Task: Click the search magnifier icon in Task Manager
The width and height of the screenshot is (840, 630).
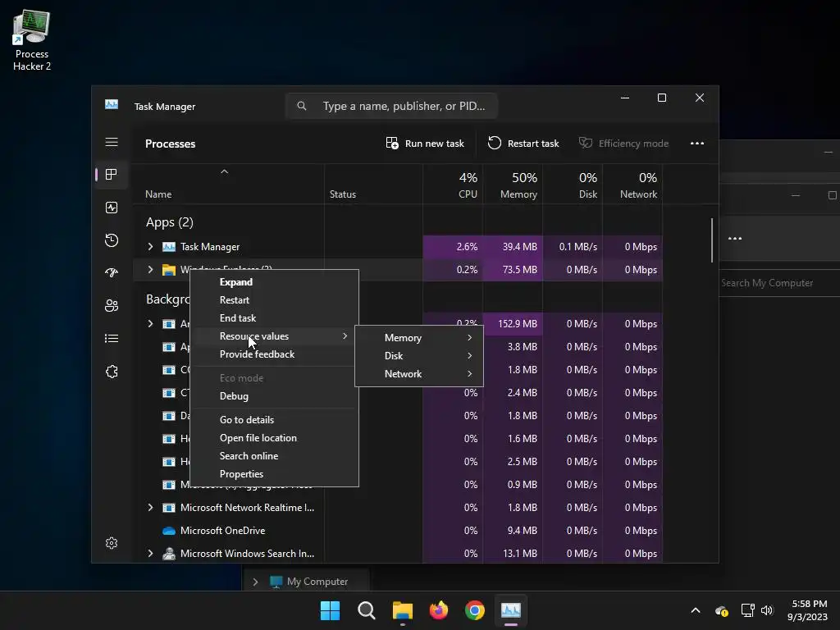Action: (302, 106)
